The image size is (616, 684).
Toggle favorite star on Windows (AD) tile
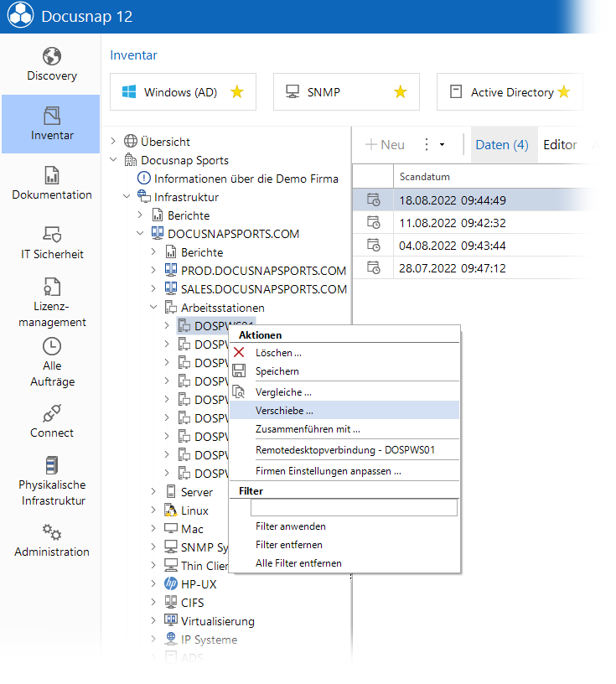(237, 91)
